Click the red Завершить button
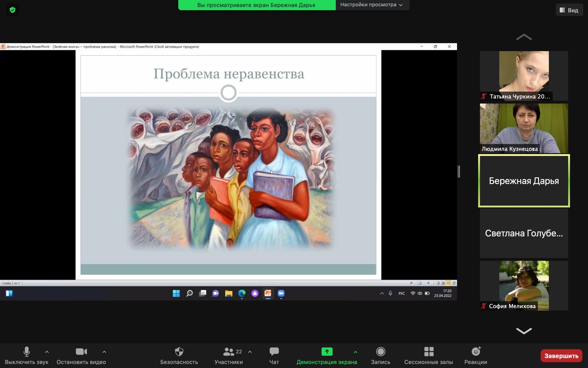 561,356
